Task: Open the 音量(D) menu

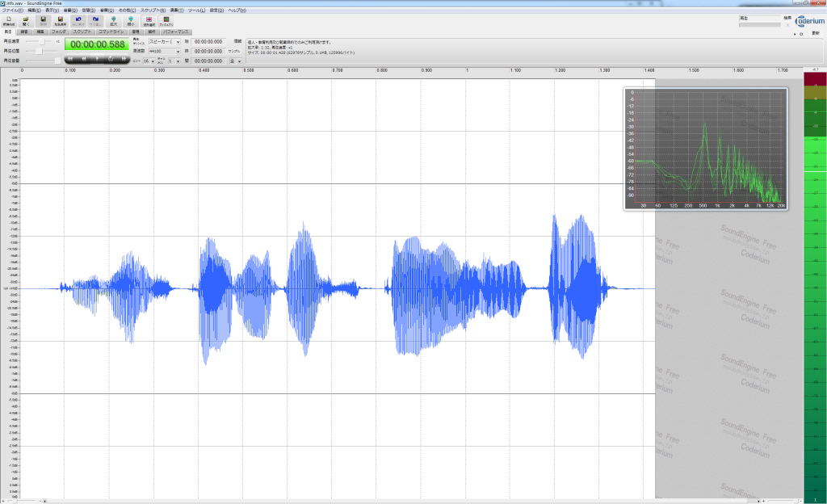Action: tap(70, 10)
